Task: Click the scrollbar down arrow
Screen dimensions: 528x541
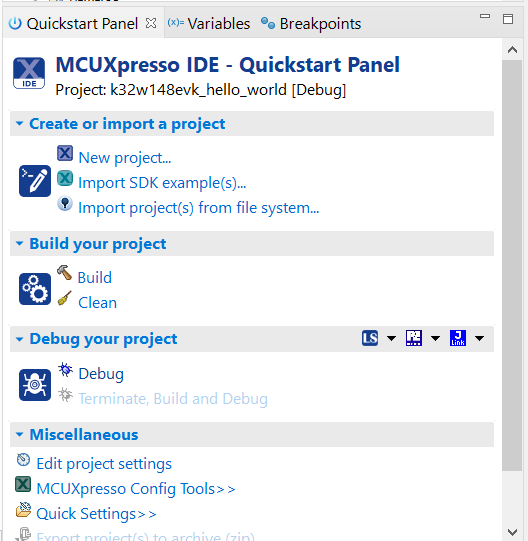Action: coord(512,531)
